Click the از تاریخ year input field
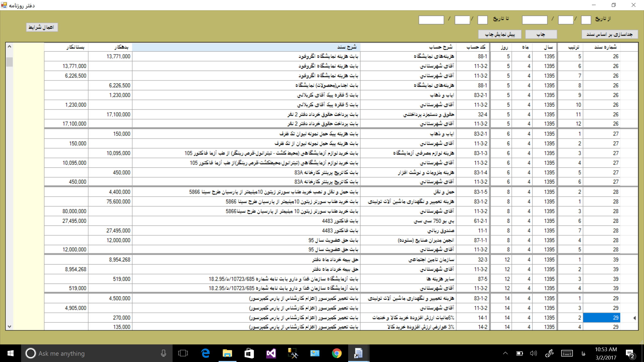 pyautogui.click(x=535, y=20)
